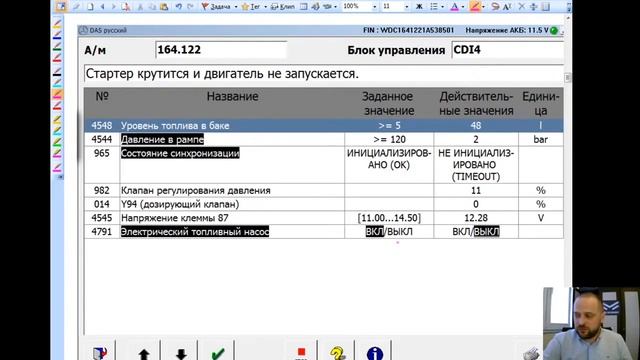
Task: Select the thin green pen
Action: click(57, 46)
